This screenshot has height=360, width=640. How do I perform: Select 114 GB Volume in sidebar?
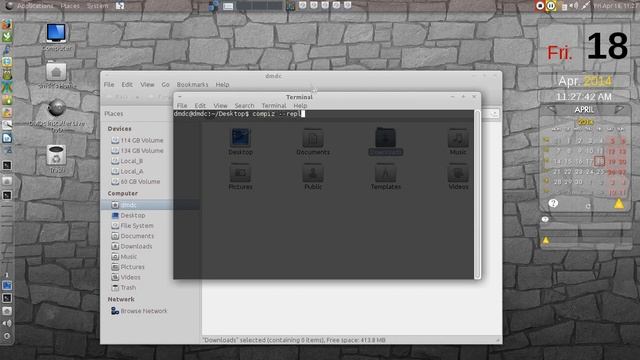click(x=137, y=140)
